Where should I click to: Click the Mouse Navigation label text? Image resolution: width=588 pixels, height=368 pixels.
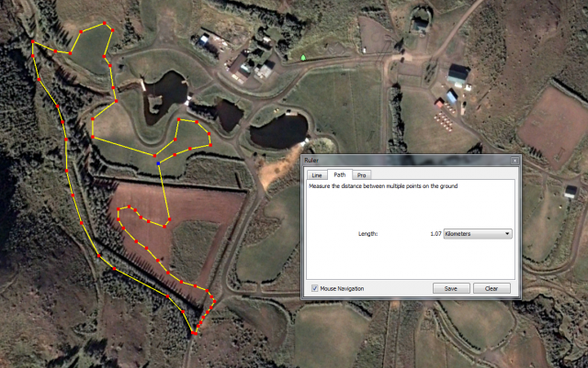[x=342, y=288]
